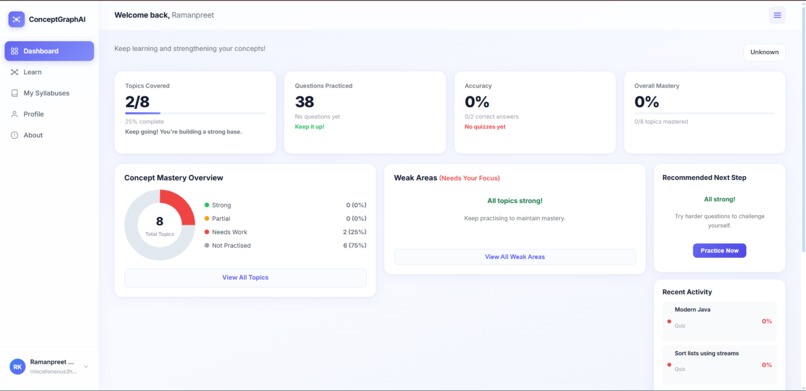Click the Accuracy card 0% value
806x391 pixels.
pos(477,102)
